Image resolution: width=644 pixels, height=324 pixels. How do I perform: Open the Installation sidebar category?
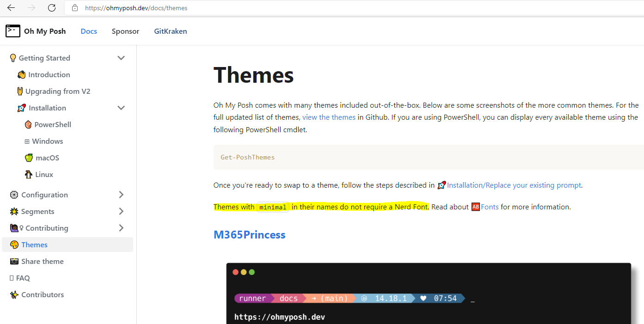(47, 108)
